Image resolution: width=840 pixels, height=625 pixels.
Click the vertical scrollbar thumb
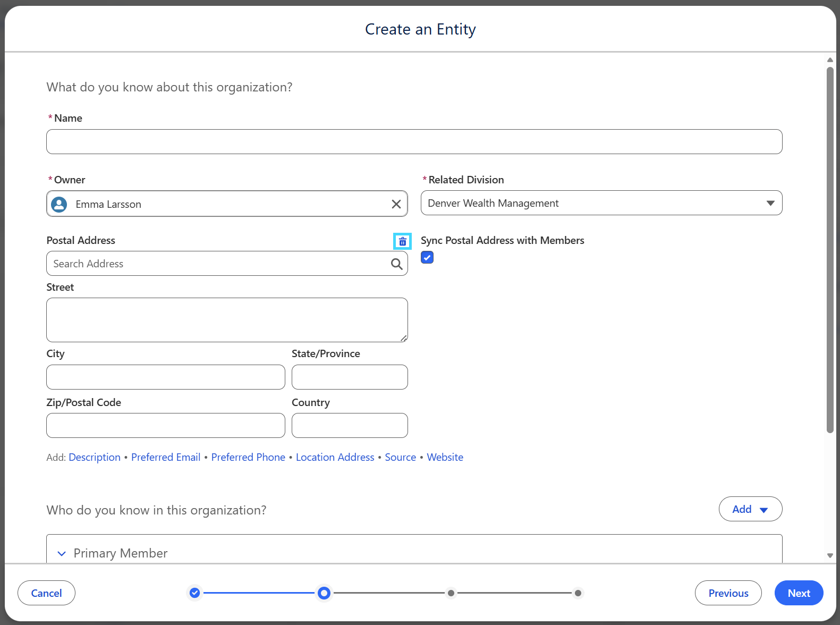(x=830, y=250)
